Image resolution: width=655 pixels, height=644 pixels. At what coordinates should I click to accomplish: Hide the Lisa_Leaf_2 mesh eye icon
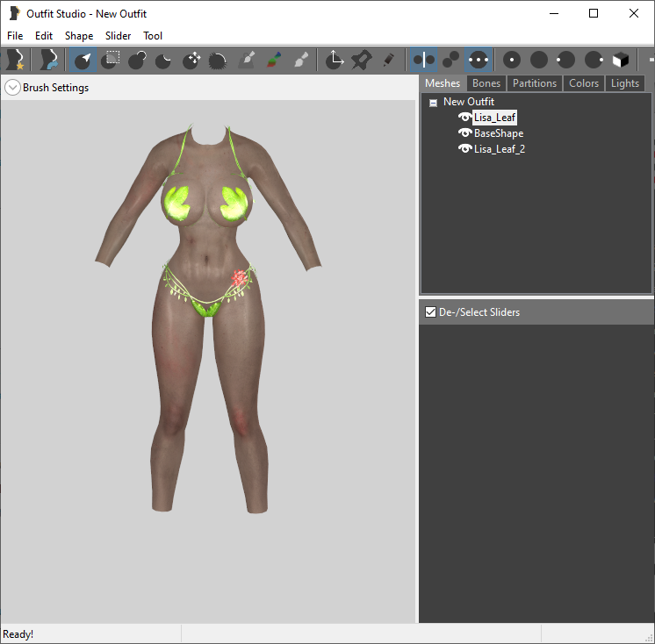click(464, 149)
